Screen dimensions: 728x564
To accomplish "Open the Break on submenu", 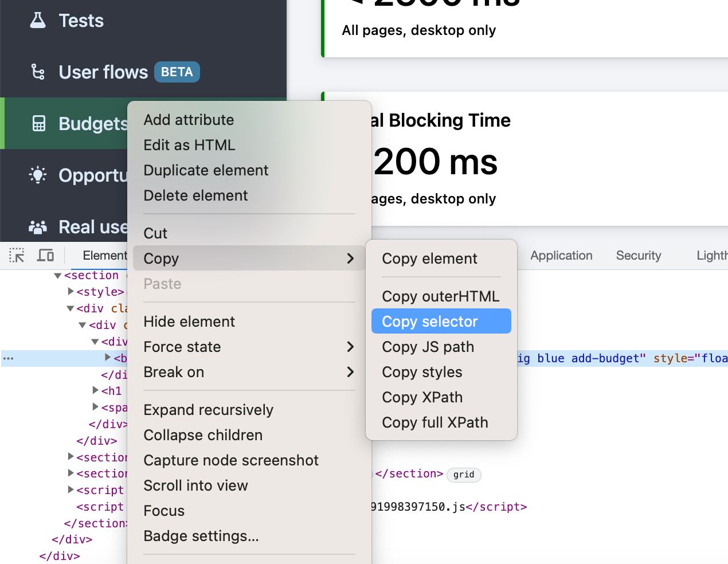I will 350,372.
